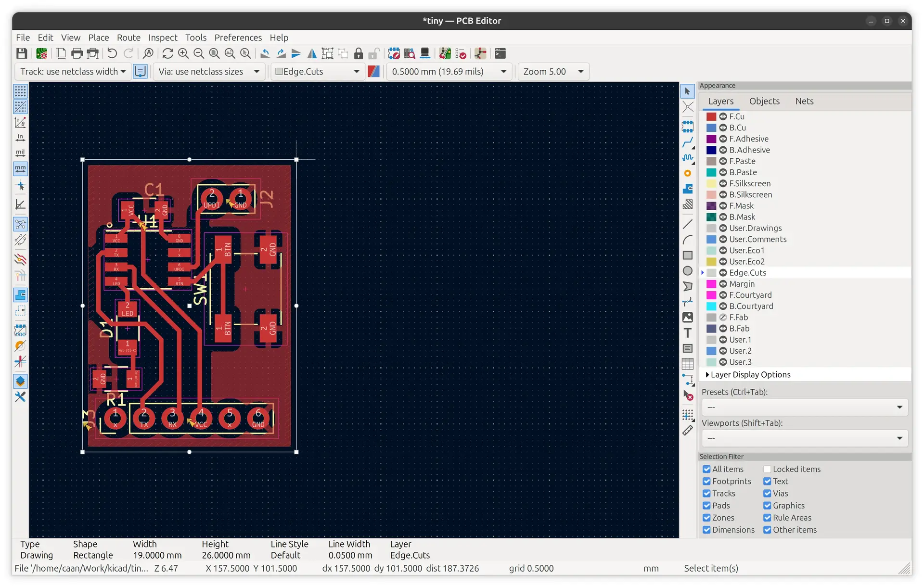Activate the Add text tool

click(x=688, y=333)
